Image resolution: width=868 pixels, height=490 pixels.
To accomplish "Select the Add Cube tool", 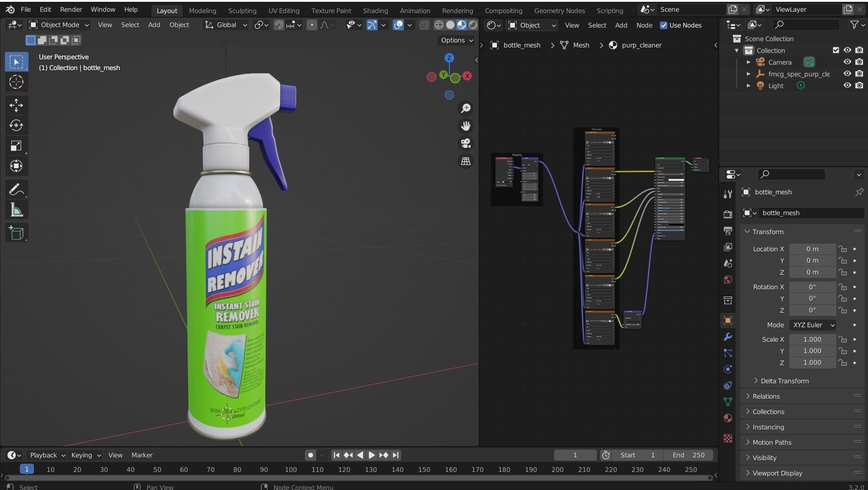I will pyautogui.click(x=16, y=233).
